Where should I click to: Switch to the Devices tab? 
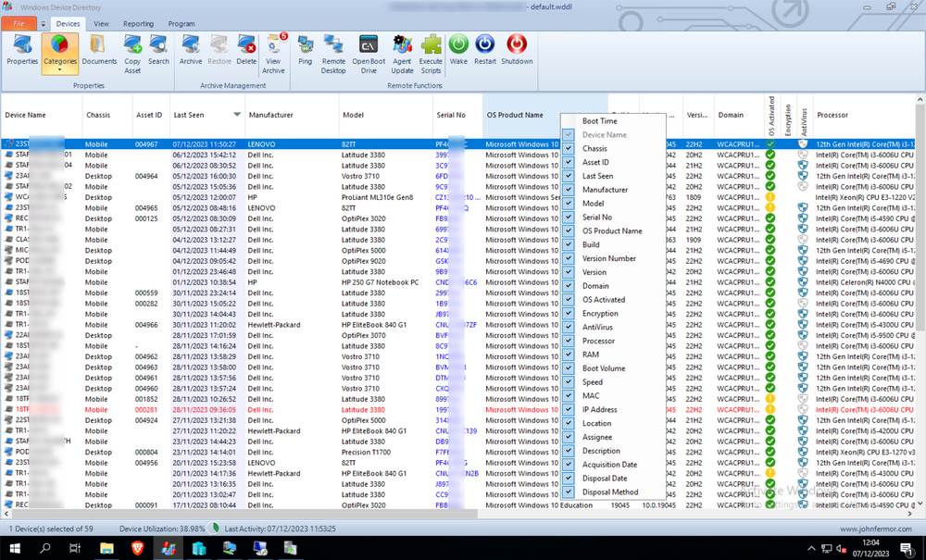point(68,24)
